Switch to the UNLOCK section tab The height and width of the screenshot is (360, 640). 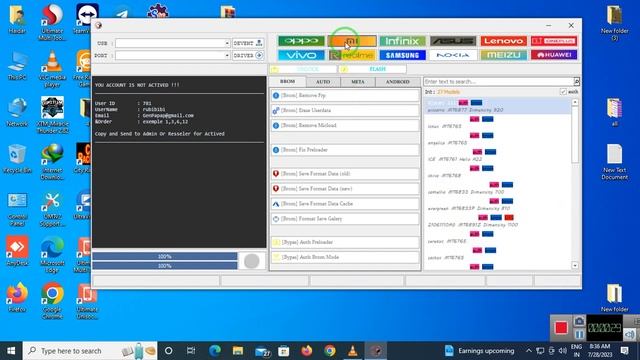point(304,69)
